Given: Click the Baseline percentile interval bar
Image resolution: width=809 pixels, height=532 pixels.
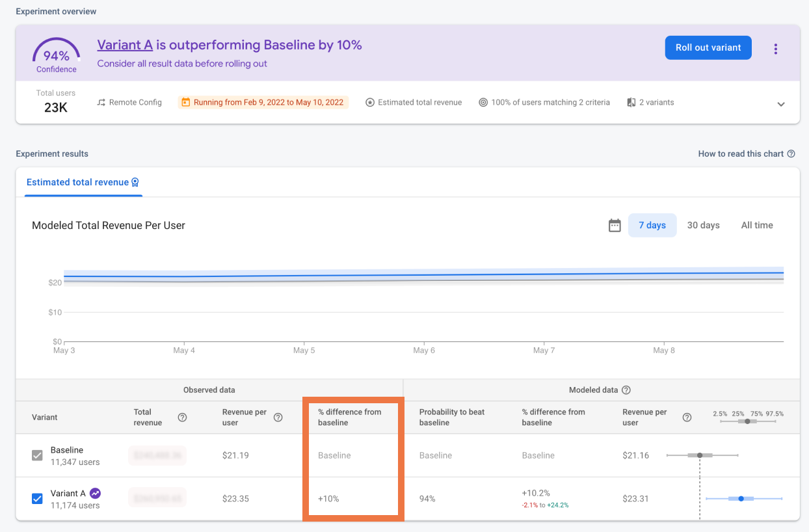Looking at the screenshot, I should (702, 455).
